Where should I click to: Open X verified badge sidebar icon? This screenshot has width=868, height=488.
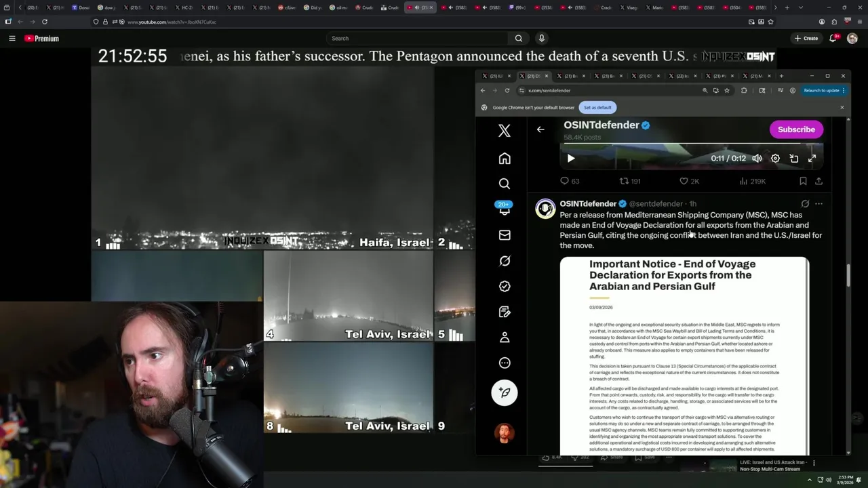click(505, 287)
